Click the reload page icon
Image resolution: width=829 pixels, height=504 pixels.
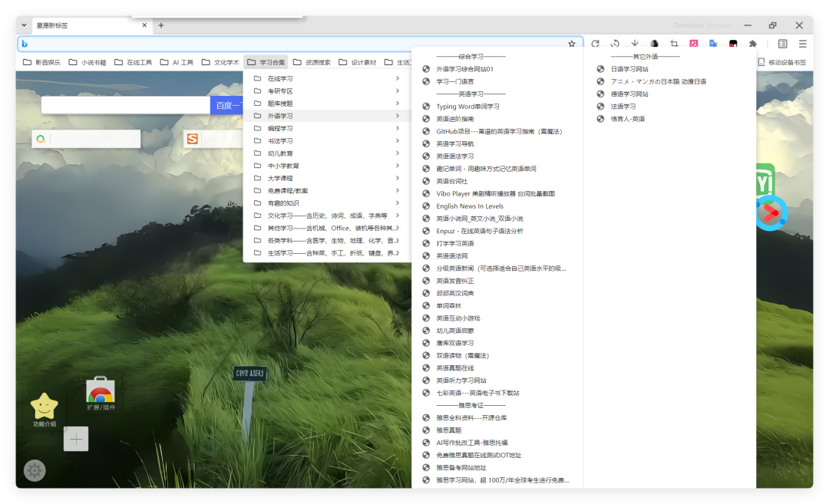pos(596,44)
